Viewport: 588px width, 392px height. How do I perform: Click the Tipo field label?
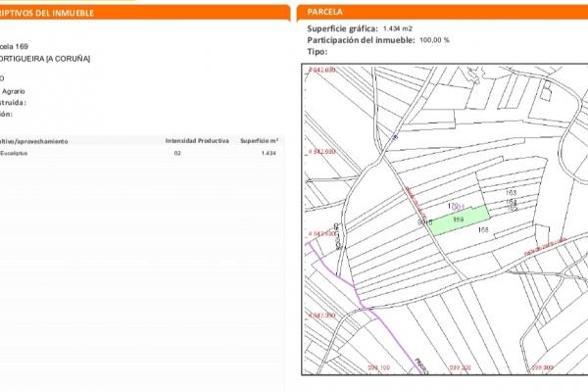point(317,51)
